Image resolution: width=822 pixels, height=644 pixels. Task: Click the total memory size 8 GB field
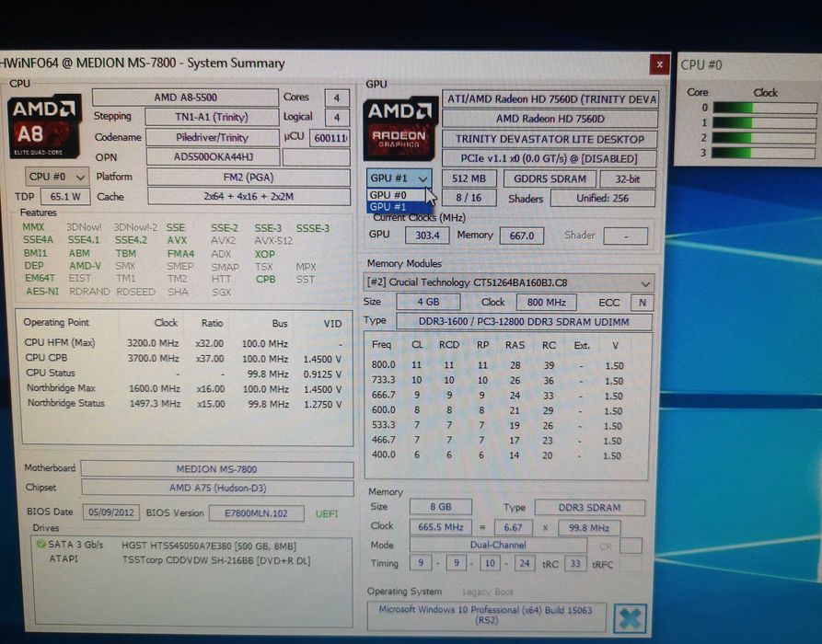(440, 507)
